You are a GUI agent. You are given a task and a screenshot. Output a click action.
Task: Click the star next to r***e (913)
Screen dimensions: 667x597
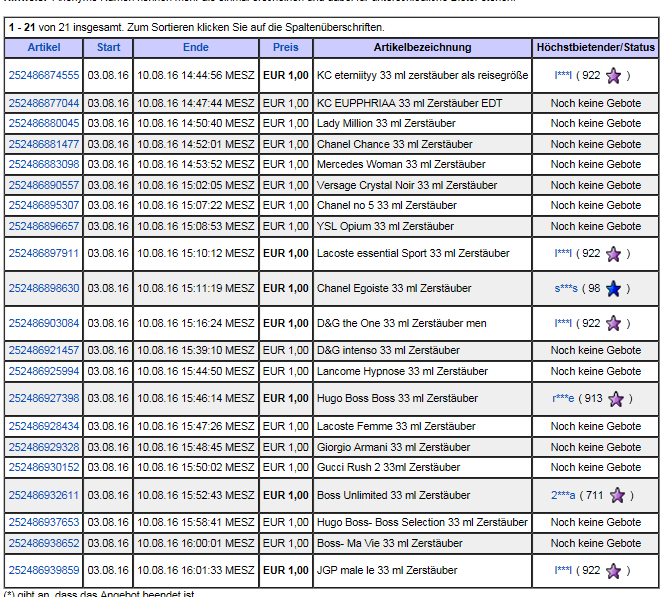[616, 399]
